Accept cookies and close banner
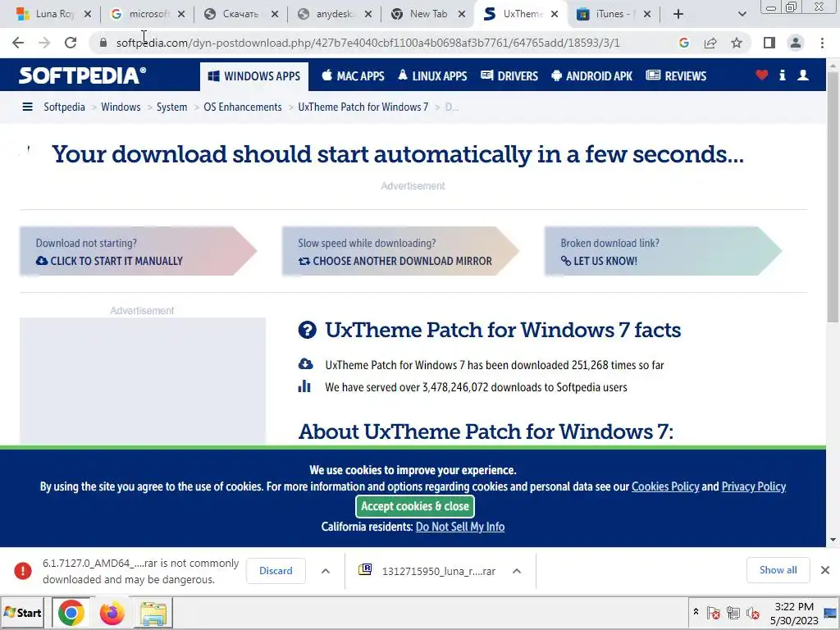 click(x=414, y=506)
